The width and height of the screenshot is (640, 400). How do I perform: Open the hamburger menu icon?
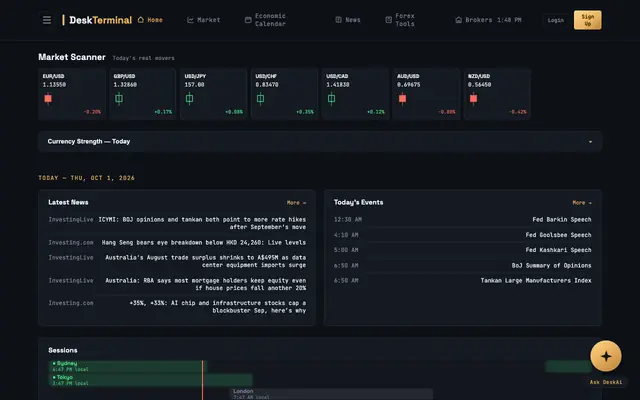pos(47,20)
